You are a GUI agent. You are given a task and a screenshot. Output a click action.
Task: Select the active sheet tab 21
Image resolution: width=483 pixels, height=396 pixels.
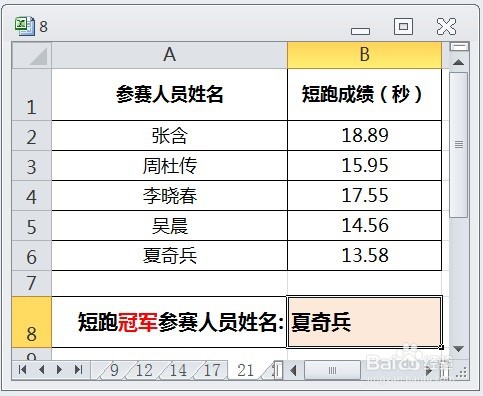[246, 370]
